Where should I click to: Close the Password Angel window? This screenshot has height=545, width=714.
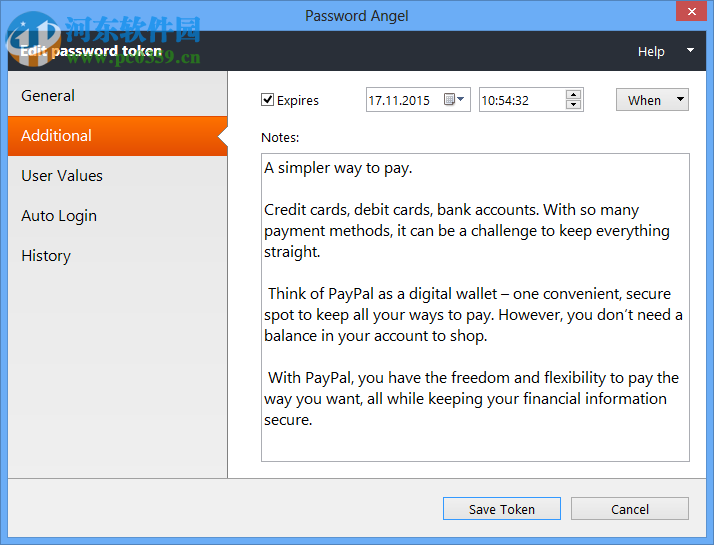coord(691,11)
